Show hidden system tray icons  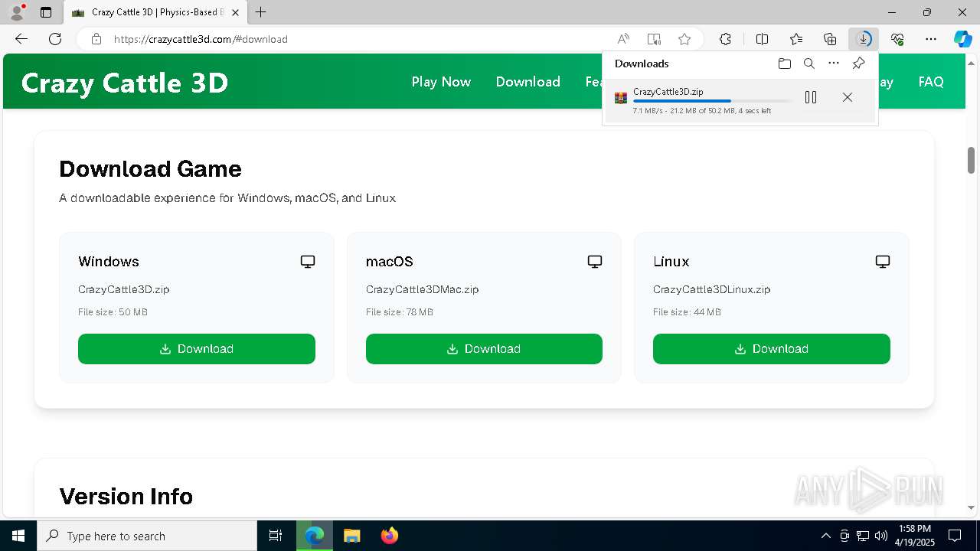[825, 536]
